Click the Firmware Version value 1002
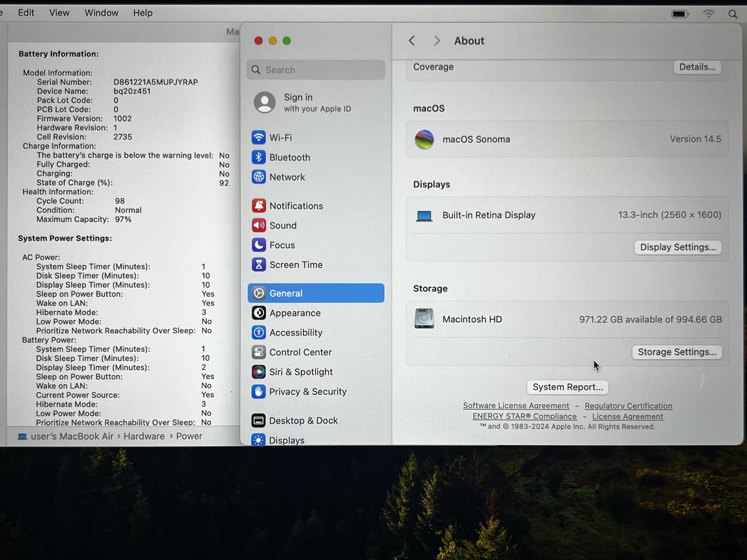747x560 pixels. pyautogui.click(x=122, y=119)
